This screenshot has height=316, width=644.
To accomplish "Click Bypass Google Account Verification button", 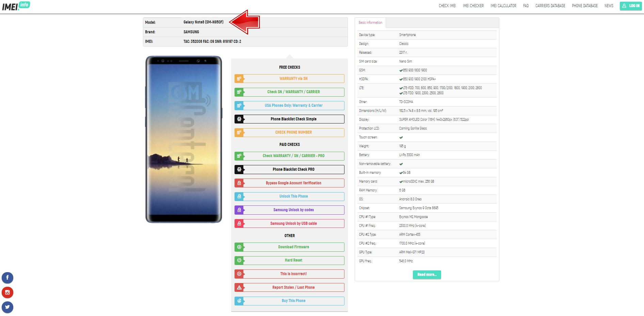I will [x=289, y=183].
